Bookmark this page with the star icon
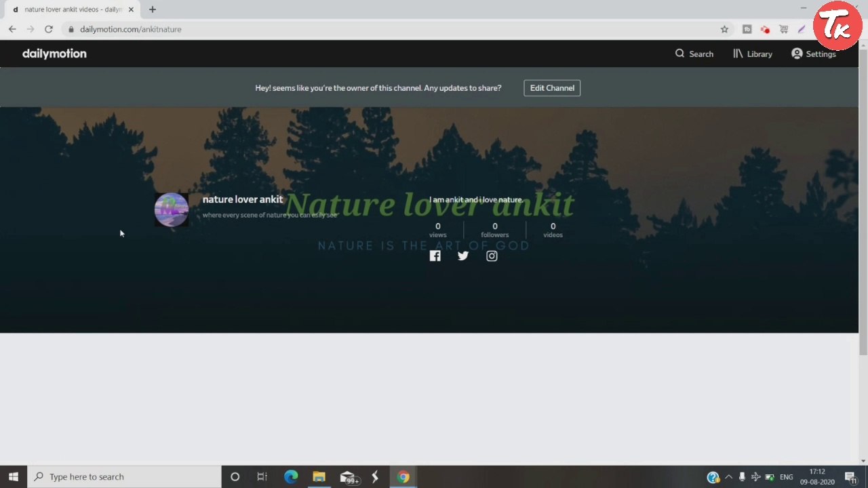Viewport: 868px width, 488px height. (x=724, y=29)
